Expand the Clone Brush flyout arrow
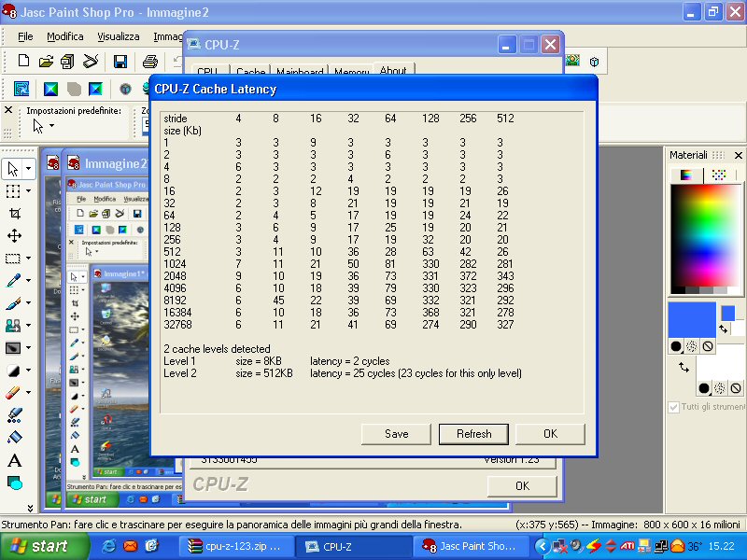The height and width of the screenshot is (560, 747). [x=29, y=325]
